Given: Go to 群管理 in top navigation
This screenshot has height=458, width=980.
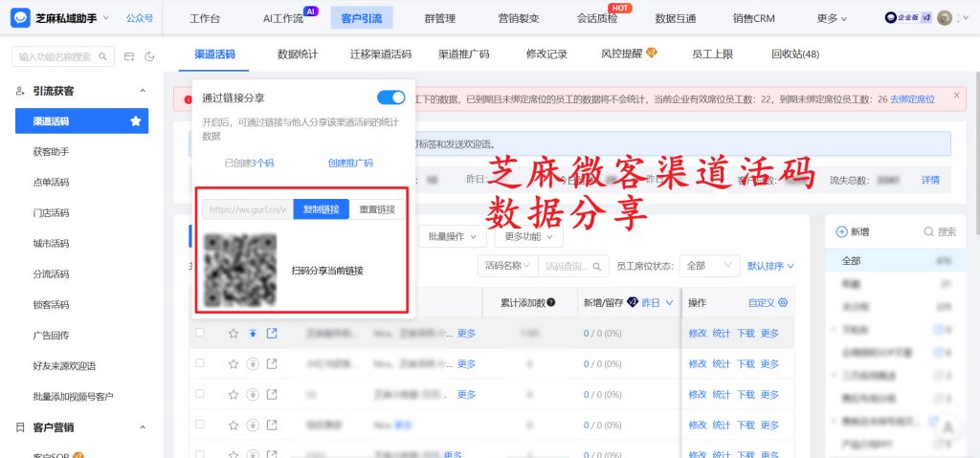Looking at the screenshot, I should (x=440, y=18).
